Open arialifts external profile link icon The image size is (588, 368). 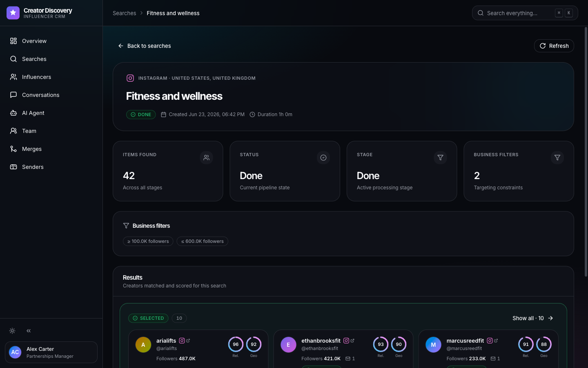pyautogui.click(x=188, y=341)
